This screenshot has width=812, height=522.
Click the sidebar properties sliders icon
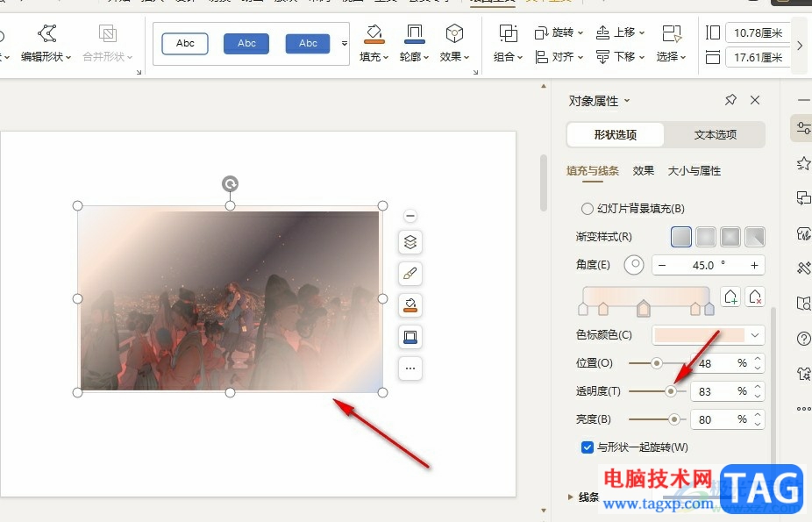coord(803,128)
